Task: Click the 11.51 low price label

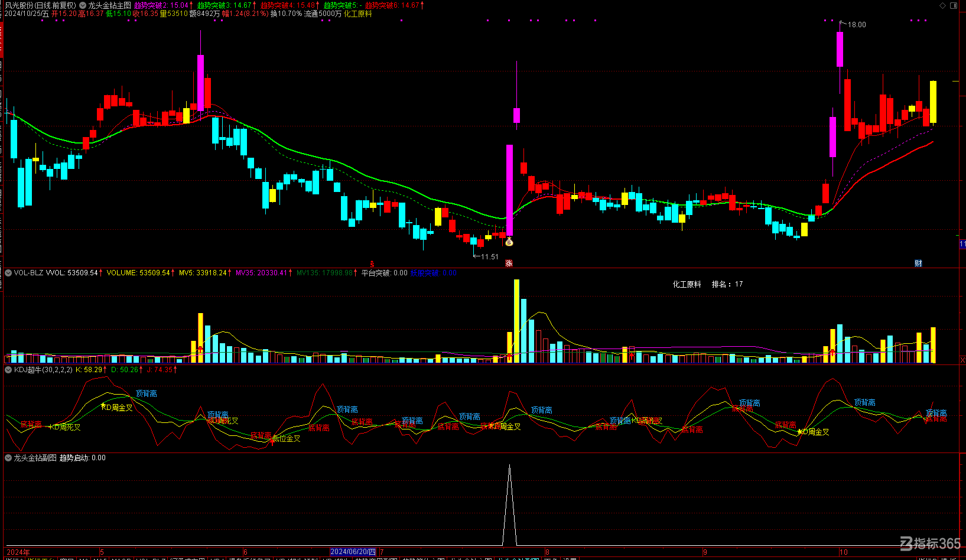Action: [489, 257]
